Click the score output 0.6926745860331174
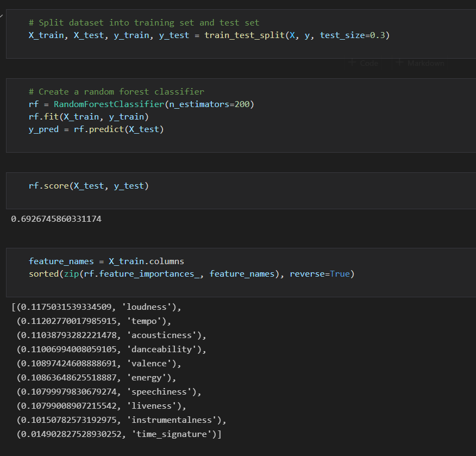476x456 pixels. (56, 219)
